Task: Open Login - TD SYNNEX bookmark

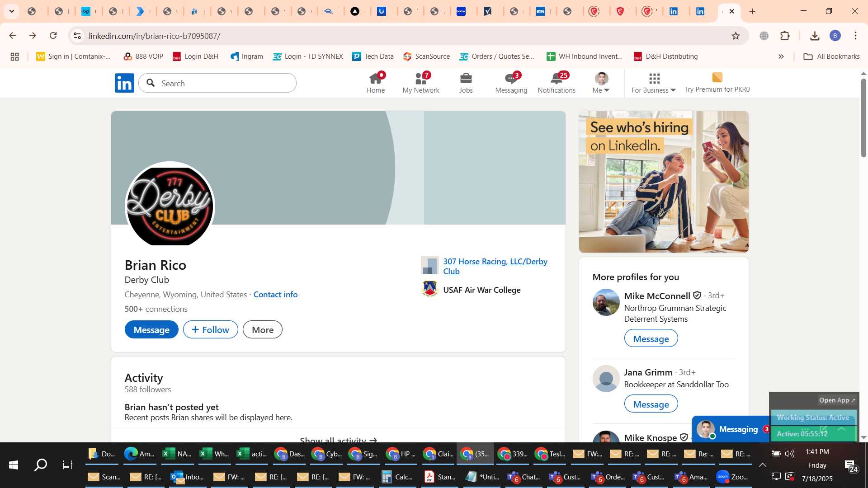Action: click(x=308, y=56)
